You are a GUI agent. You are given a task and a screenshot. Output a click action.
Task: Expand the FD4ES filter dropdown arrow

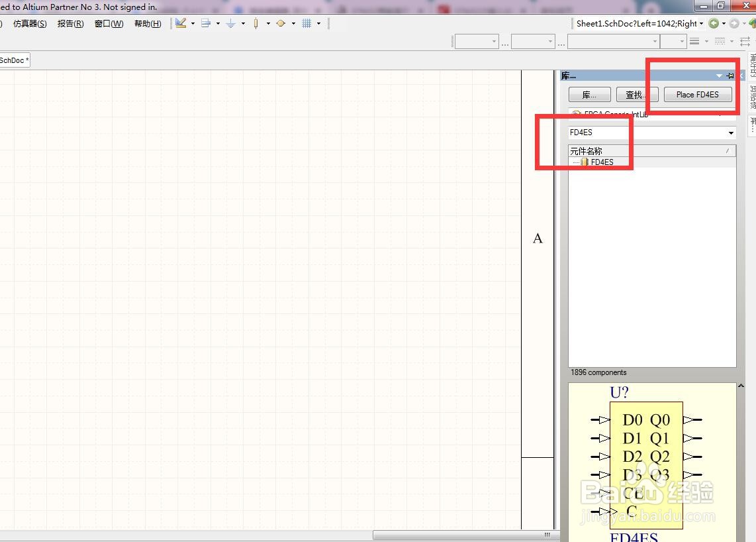click(731, 133)
